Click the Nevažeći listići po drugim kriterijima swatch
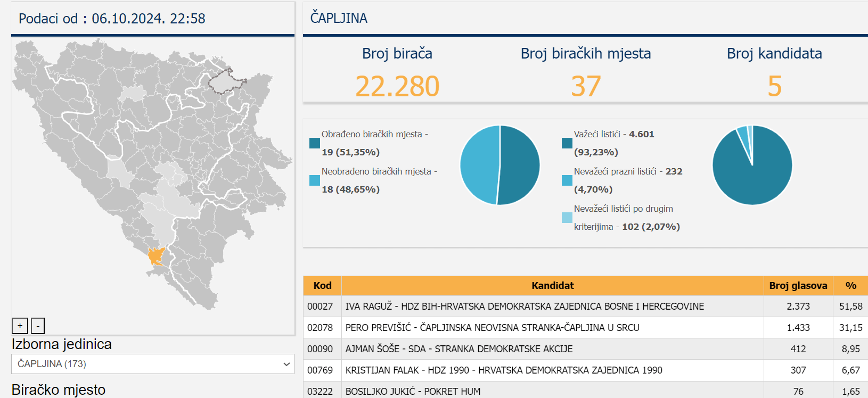The image size is (868, 398). tap(567, 218)
